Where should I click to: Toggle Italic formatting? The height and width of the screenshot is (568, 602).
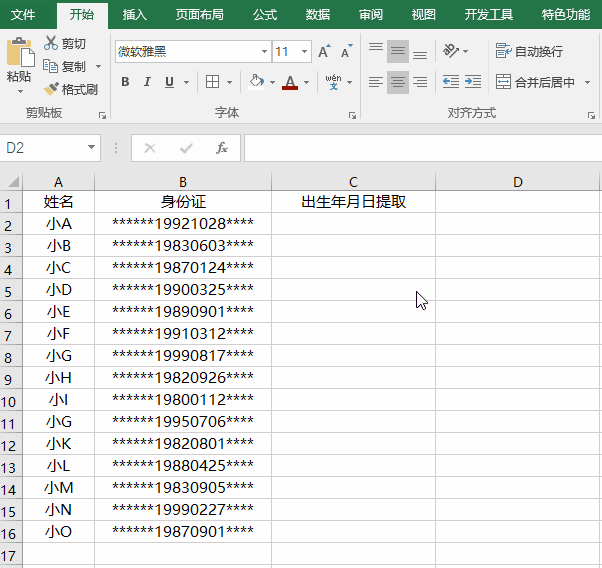click(147, 82)
